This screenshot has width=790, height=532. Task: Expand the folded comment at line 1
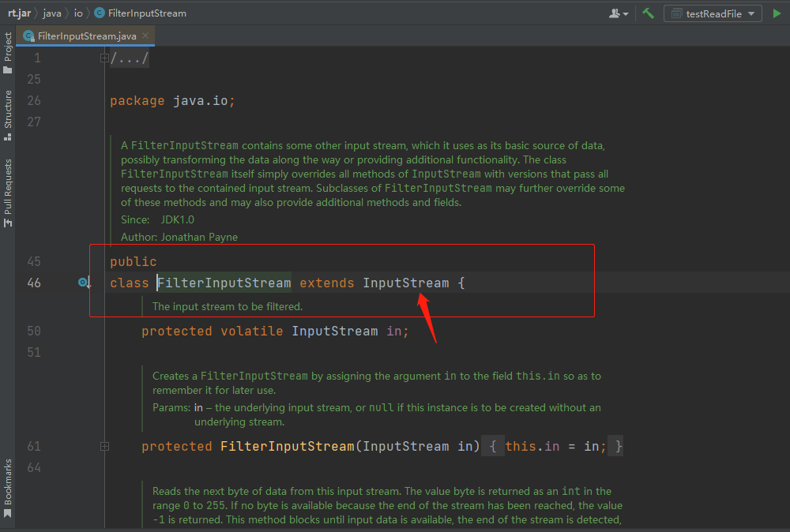[x=104, y=58]
